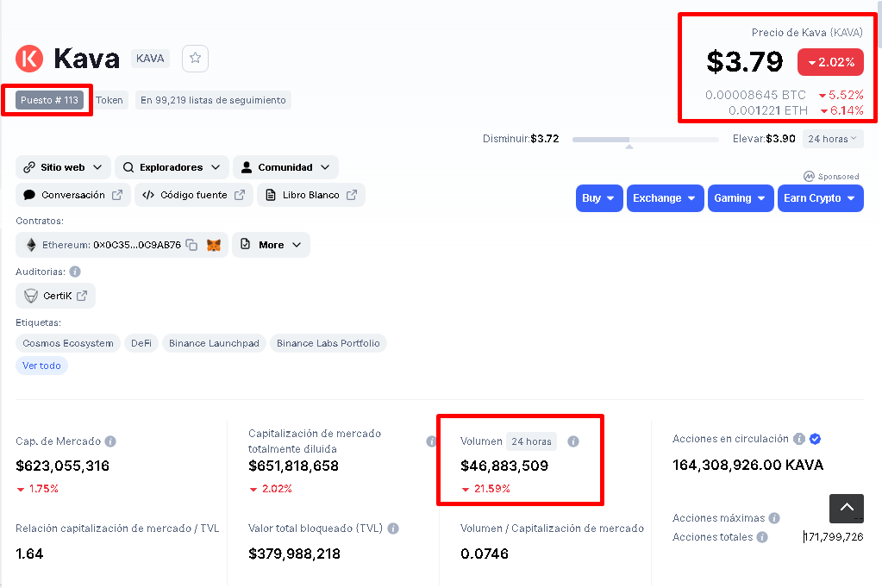882x588 pixels.
Task: Open the Buy dropdown button
Action: point(599,198)
